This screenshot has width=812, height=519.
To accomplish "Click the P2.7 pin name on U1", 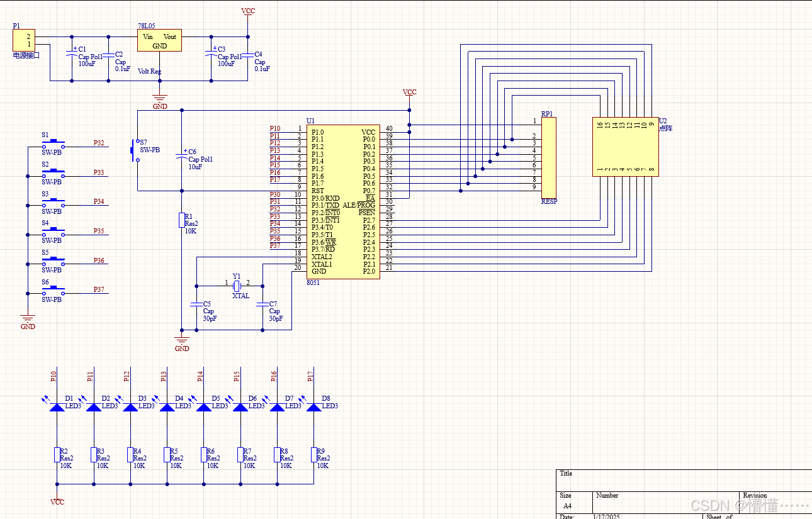I will pos(369,220).
